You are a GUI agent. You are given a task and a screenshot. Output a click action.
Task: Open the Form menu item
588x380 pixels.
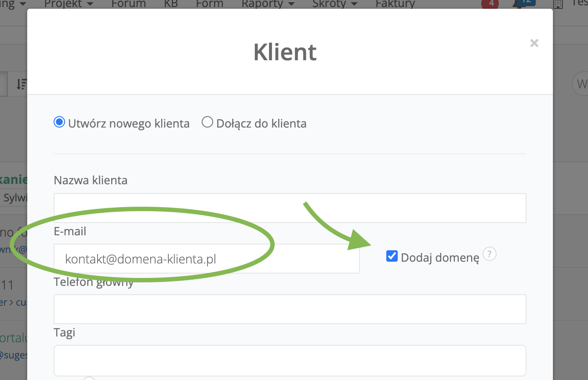[210, 4]
